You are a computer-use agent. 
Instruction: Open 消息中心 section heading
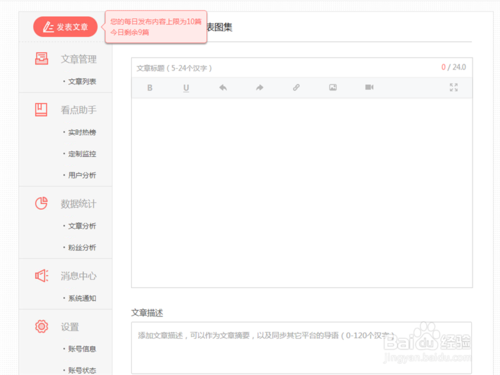click(79, 276)
